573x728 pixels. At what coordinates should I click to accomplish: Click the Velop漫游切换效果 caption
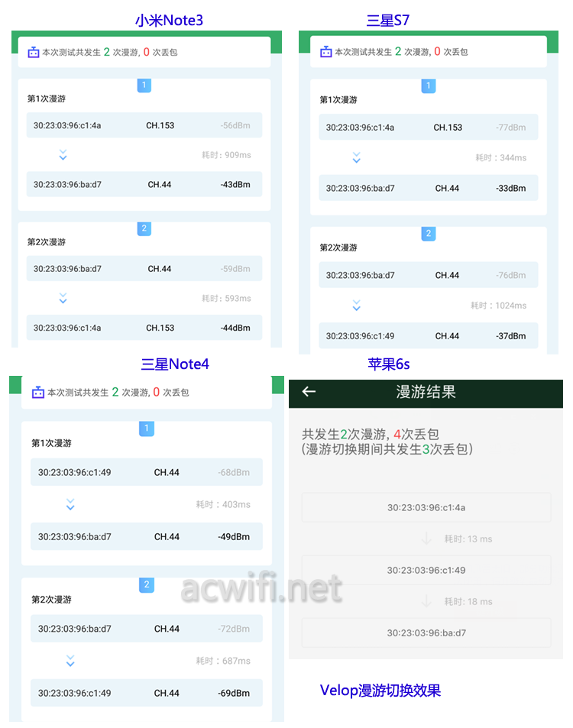point(380,691)
